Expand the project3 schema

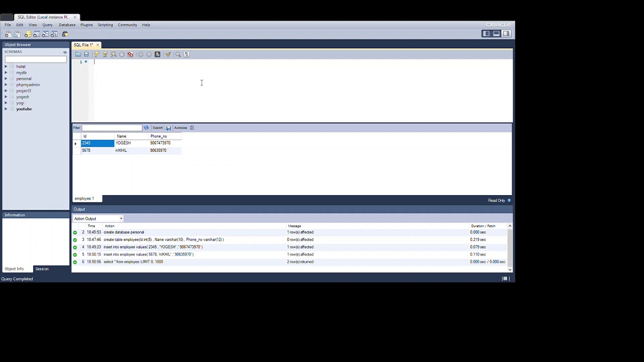point(6,90)
